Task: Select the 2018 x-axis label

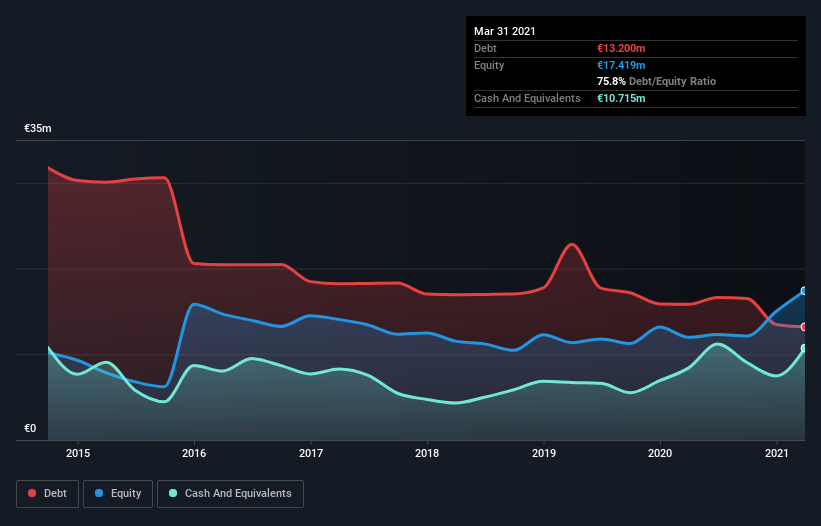Action: [427, 453]
